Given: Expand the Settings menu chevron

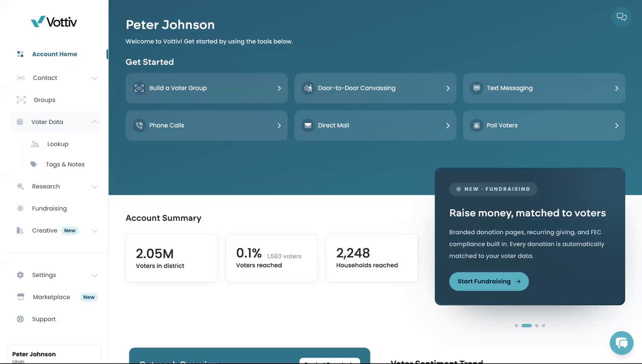Looking at the screenshot, I should point(94,276).
